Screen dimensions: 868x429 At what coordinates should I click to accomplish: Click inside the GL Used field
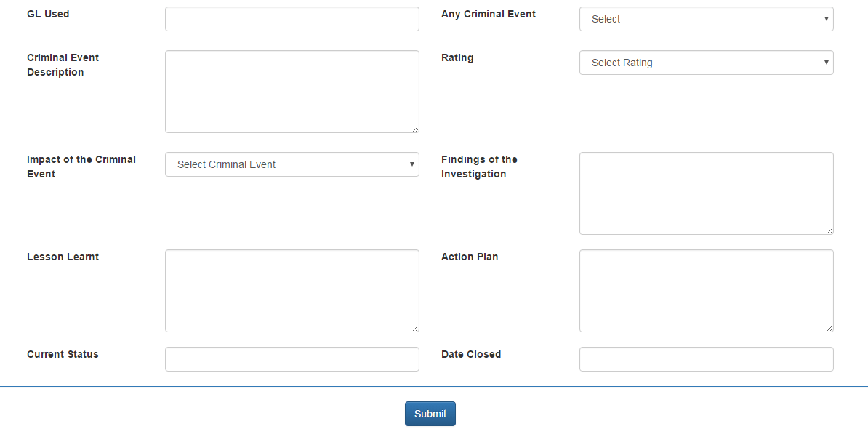[x=291, y=19]
